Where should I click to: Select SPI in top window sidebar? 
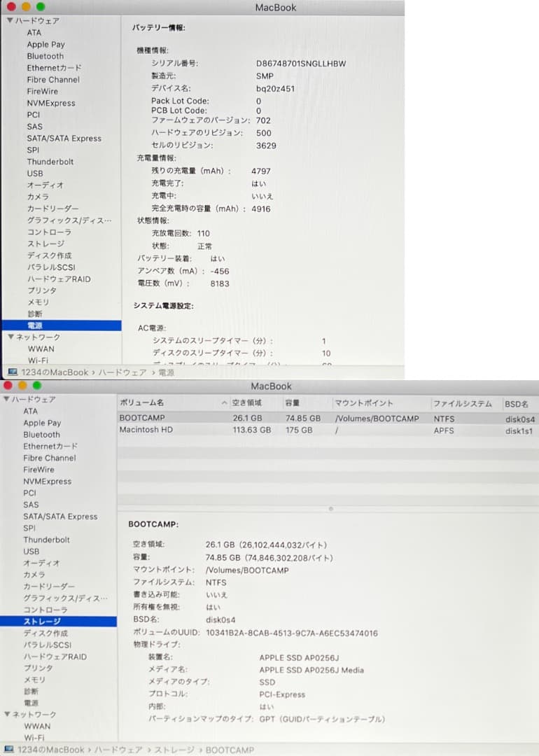coord(33,150)
